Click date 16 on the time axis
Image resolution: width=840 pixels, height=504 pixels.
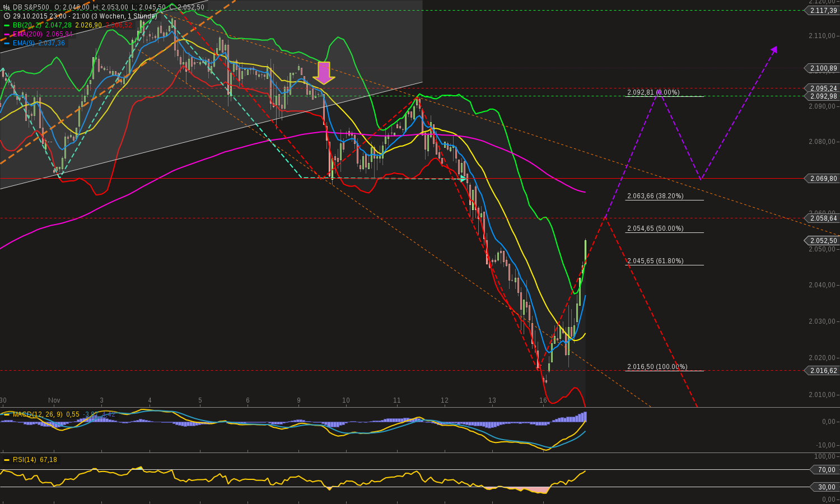pyautogui.click(x=543, y=400)
